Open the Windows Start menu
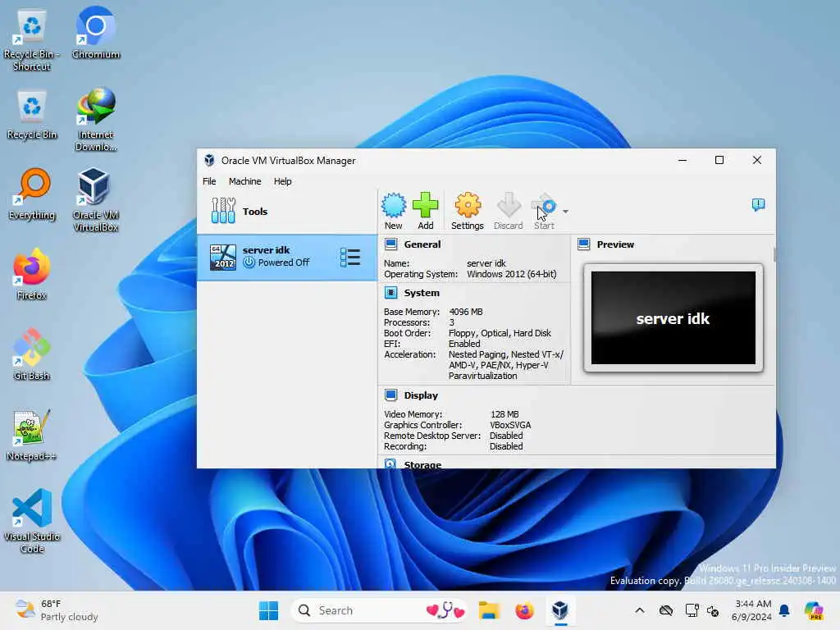Image resolution: width=840 pixels, height=630 pixels. point(268,610)
